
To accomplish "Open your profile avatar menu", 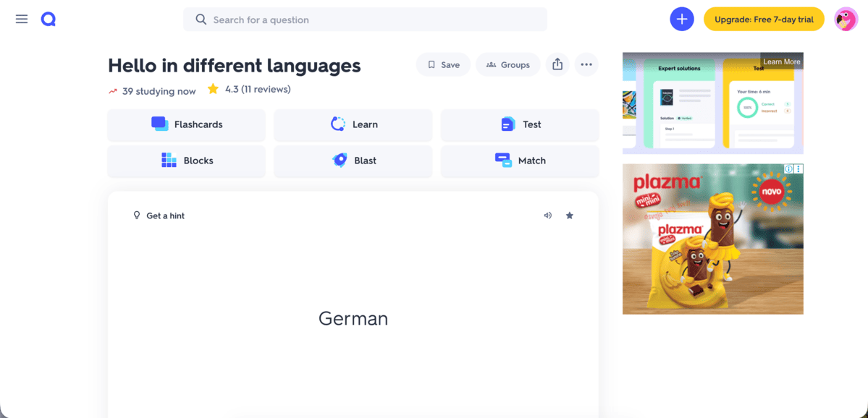I will pyautogui.click(x=845, y=19).
